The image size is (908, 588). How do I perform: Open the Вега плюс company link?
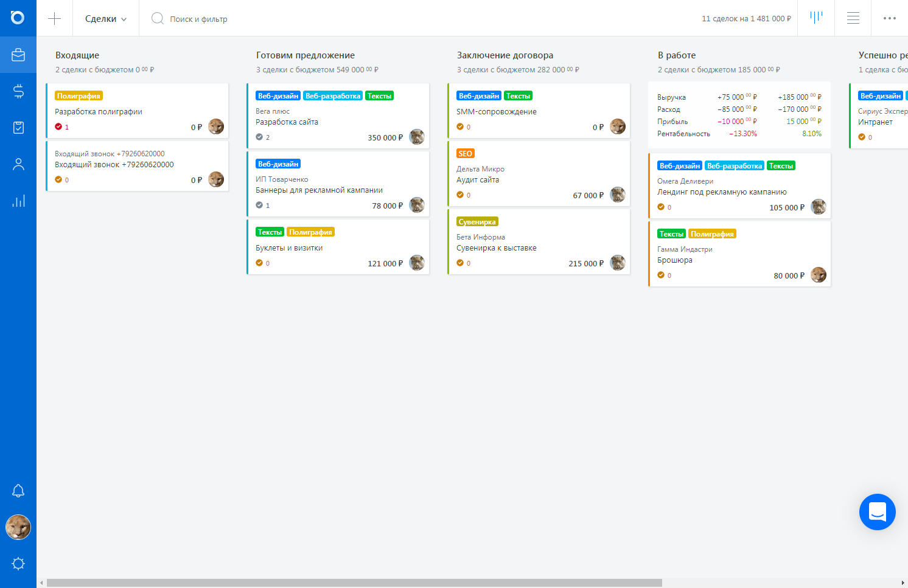(273, 111)
